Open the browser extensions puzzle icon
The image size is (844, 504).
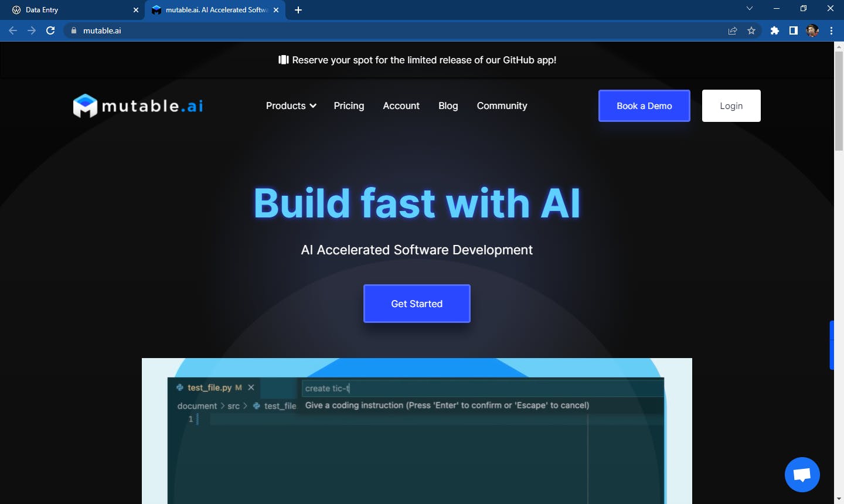click(774, 30)
